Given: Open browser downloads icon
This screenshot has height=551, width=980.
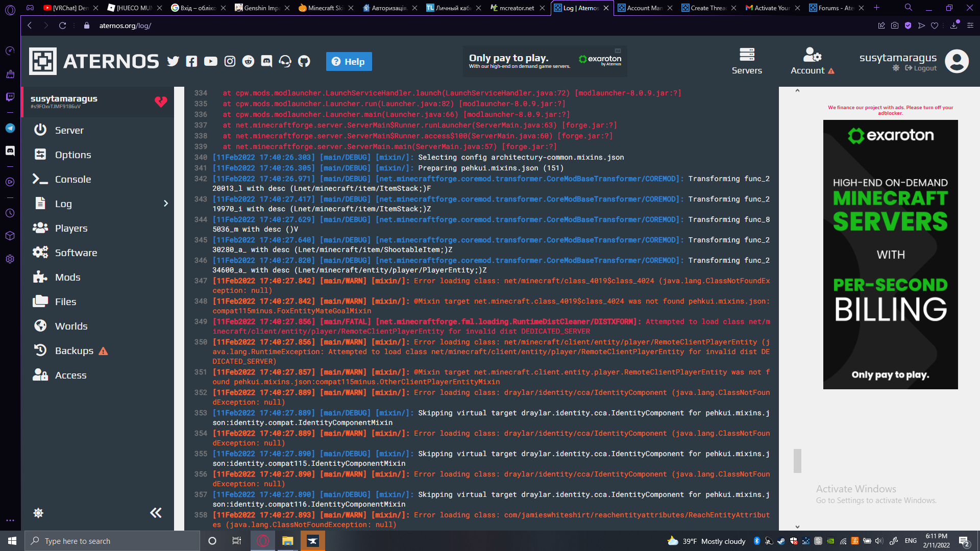Looking at the screenshot, I should click(953, 26).
